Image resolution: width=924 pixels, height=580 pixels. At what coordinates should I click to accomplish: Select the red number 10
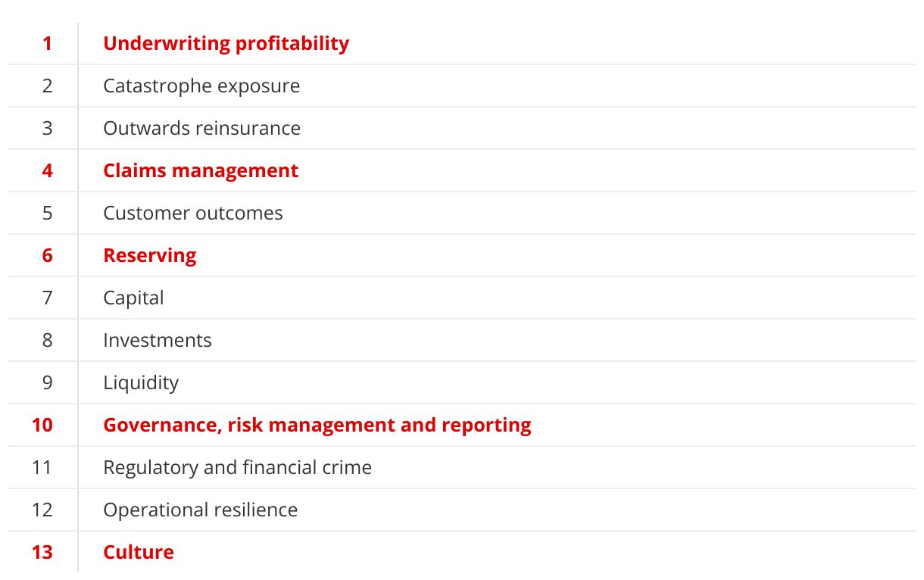click(x=42, y=425)
